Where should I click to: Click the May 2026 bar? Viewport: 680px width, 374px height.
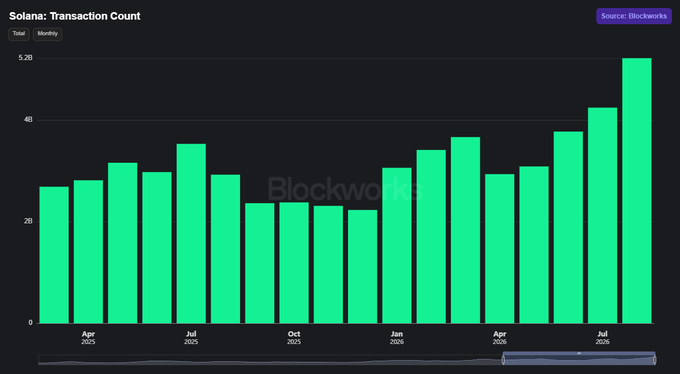click(534, 245)
